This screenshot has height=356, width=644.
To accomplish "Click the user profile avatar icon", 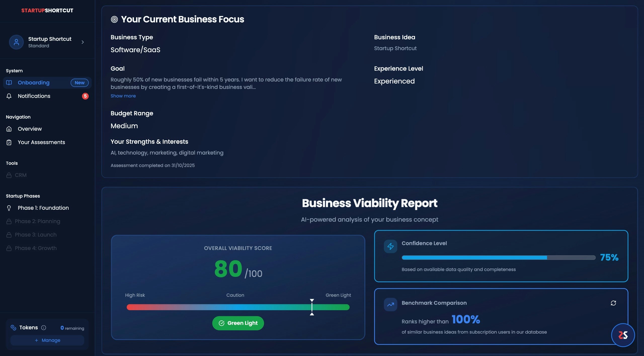I will click(x=16, y=42).
